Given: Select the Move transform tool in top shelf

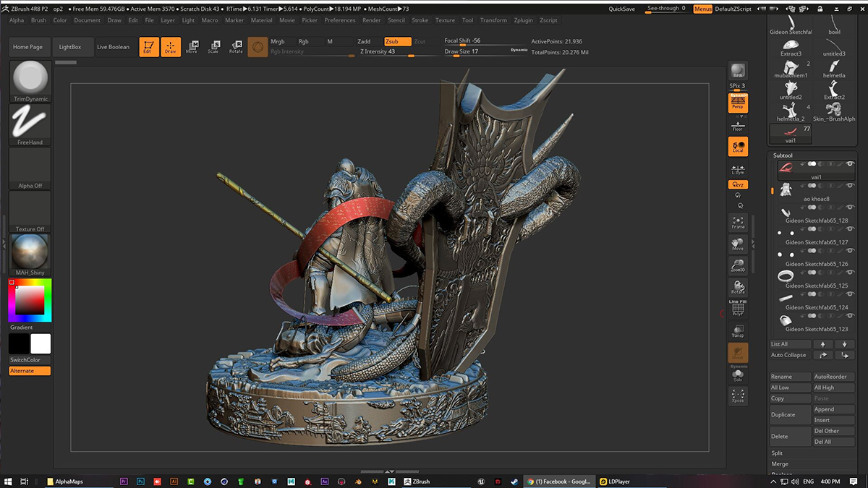Looking at the screenshot, I should point(192,47).
